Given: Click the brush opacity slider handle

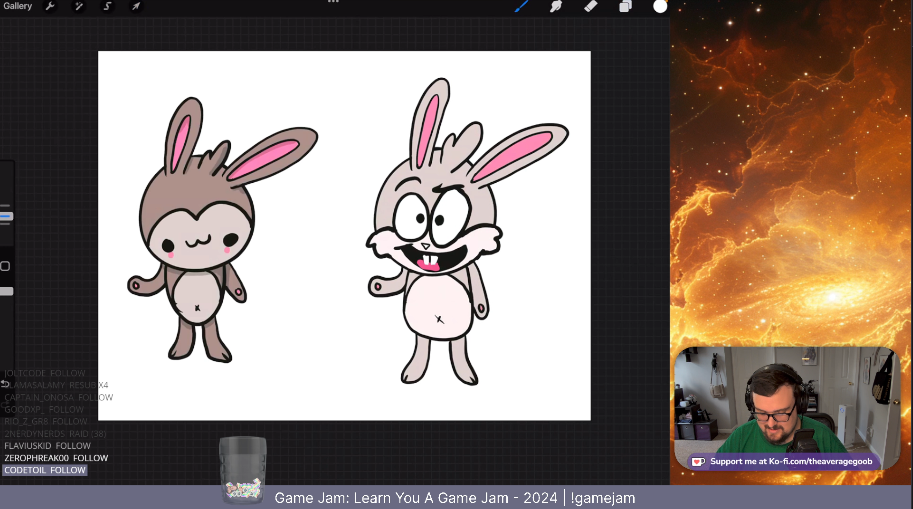Looking at the screenshot, I should [x=6, y=291].
